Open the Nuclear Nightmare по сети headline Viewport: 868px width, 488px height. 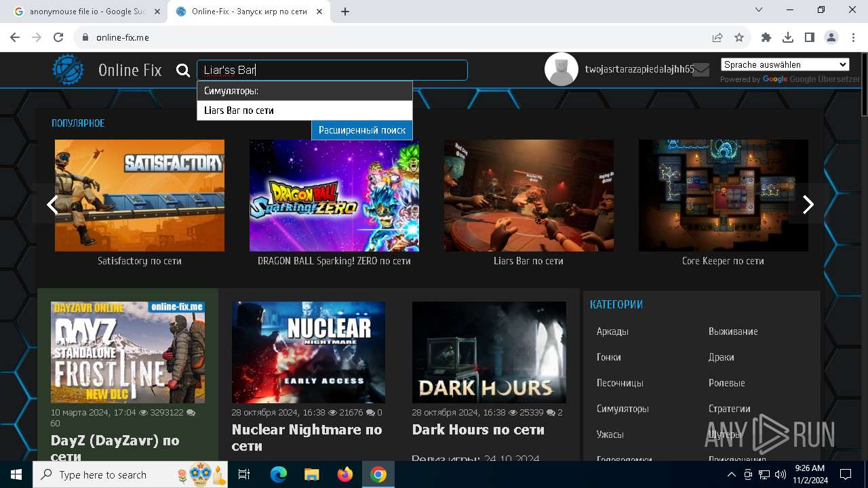[x=307, y=438]
